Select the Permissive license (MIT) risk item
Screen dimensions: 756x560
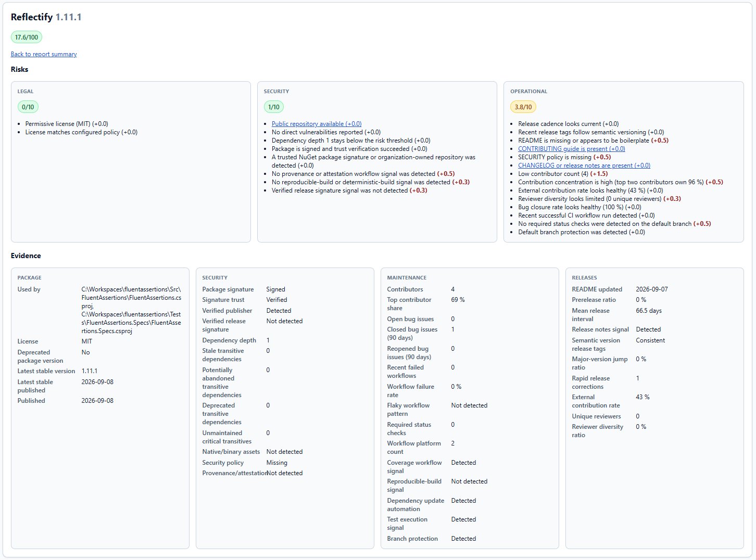(x=67, y=124)
